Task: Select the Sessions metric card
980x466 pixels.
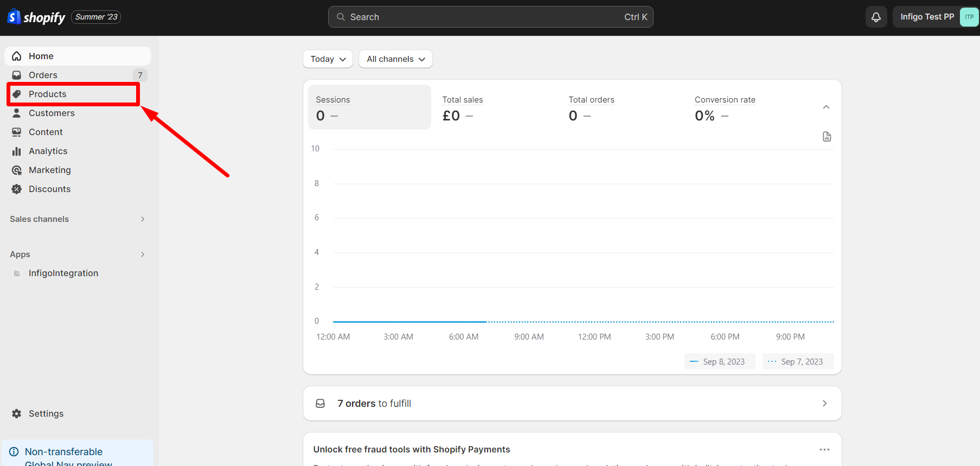Action: click(369, 107)
